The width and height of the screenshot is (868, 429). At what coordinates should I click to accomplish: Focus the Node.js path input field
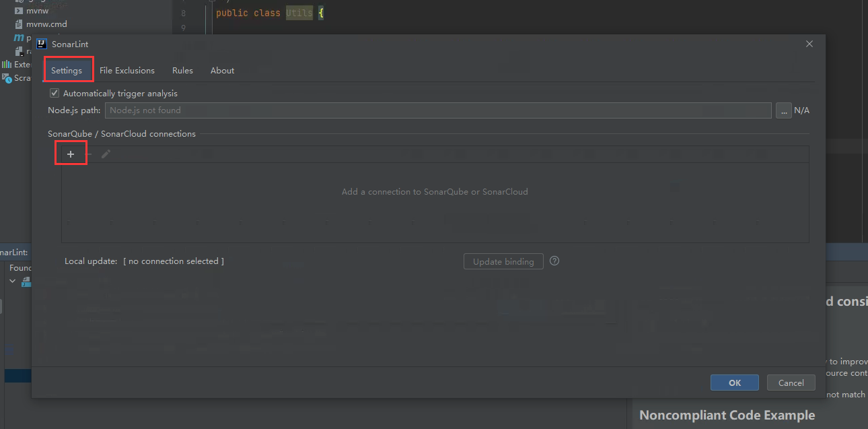[438, 110]
